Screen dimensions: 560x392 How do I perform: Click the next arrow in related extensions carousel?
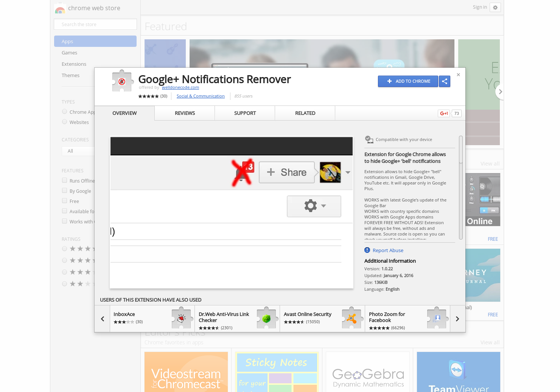457,319
